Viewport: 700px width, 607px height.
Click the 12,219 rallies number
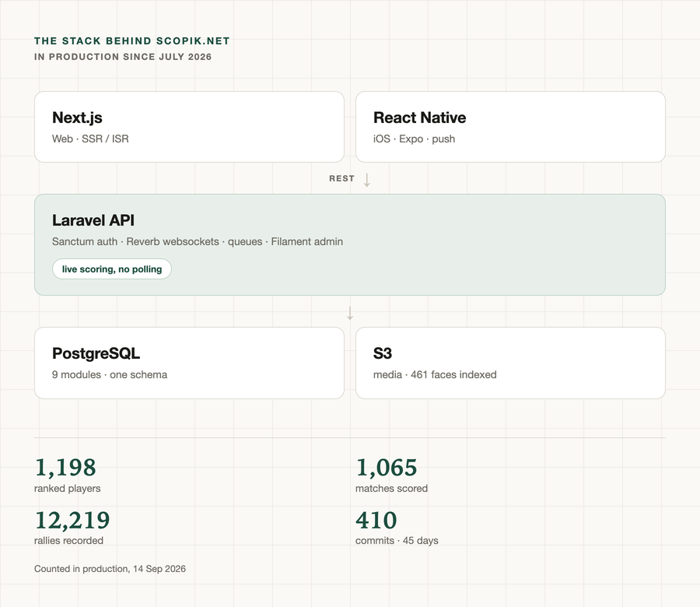72,520
